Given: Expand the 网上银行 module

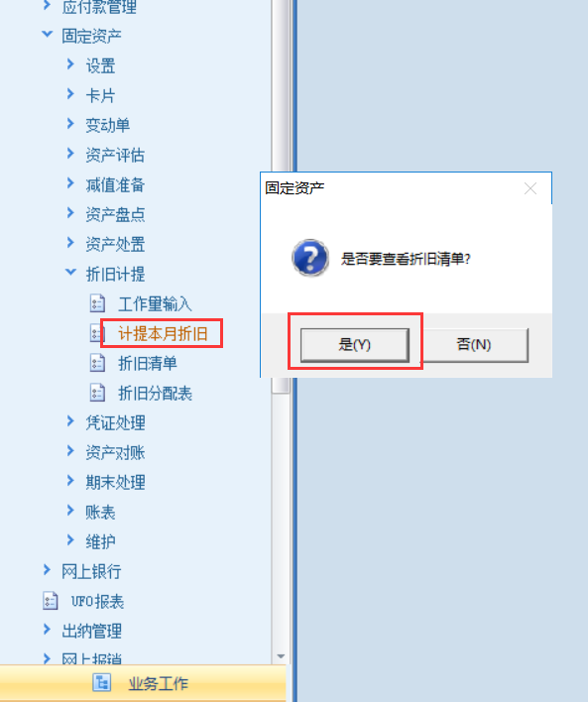Looking at the screenshot, I should point(47,570).
